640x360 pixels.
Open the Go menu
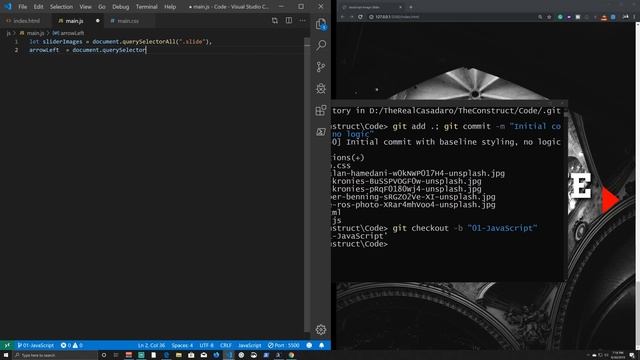pos(102,7)
